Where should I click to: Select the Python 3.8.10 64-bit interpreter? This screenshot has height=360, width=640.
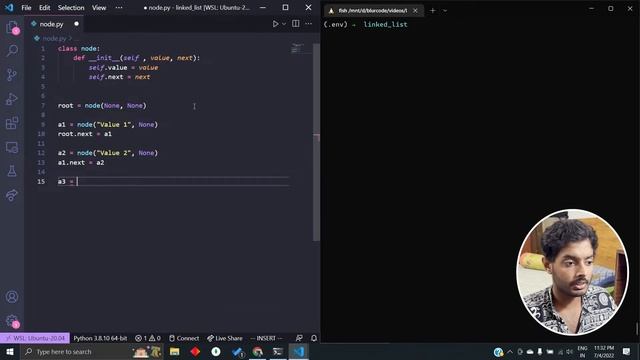click(x=100, y=338)
